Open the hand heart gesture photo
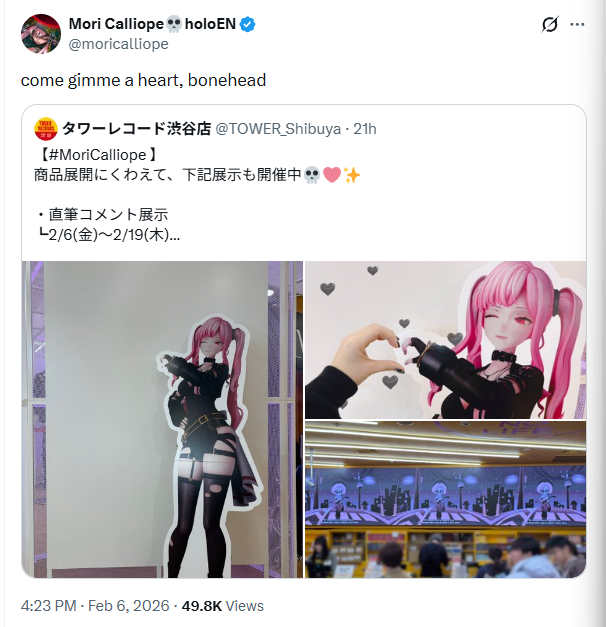606x627 pixels. (x=446, y=340)
